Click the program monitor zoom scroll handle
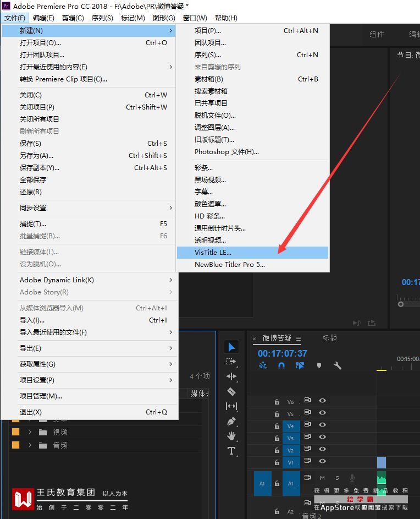The image size is (420, 519). (x=401, y=304)
